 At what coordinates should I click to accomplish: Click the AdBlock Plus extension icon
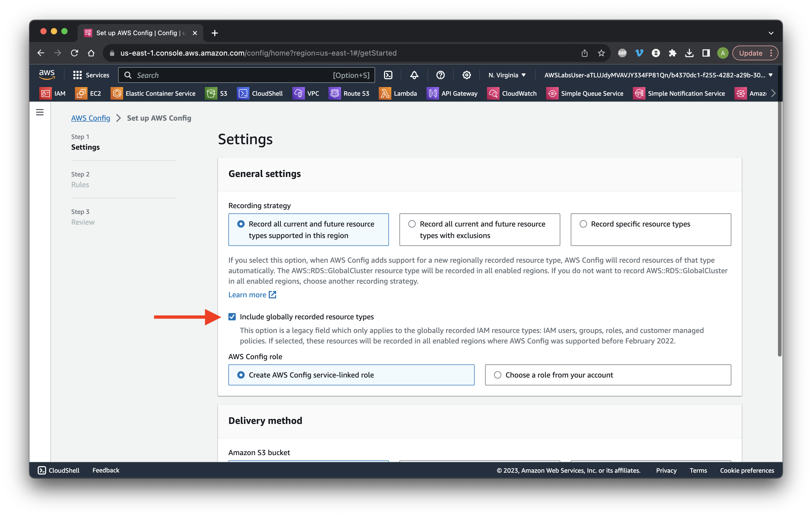[622, 53]
